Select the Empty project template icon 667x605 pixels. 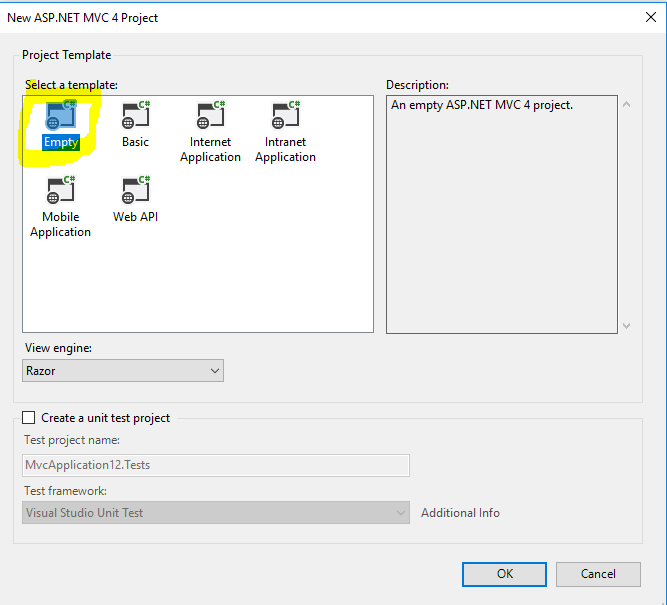click(x=61, y=116)
